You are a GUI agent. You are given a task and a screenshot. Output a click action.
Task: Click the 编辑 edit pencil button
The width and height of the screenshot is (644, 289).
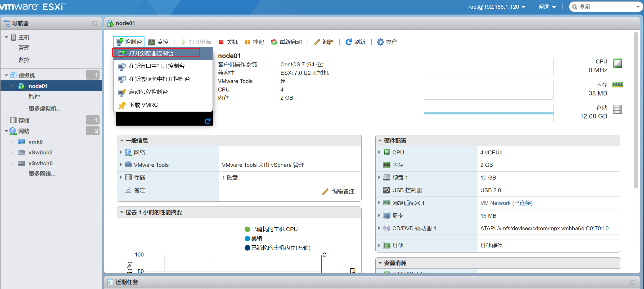pos(323,42)
